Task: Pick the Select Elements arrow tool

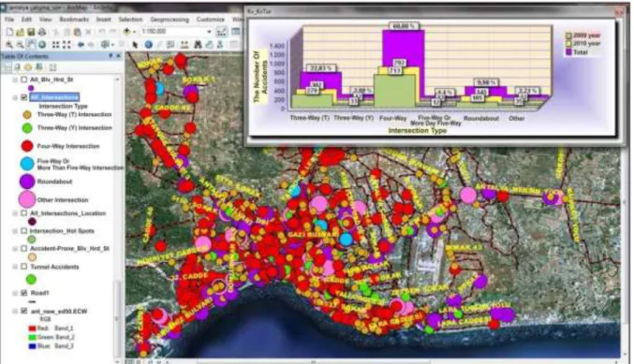Action: 135,44
